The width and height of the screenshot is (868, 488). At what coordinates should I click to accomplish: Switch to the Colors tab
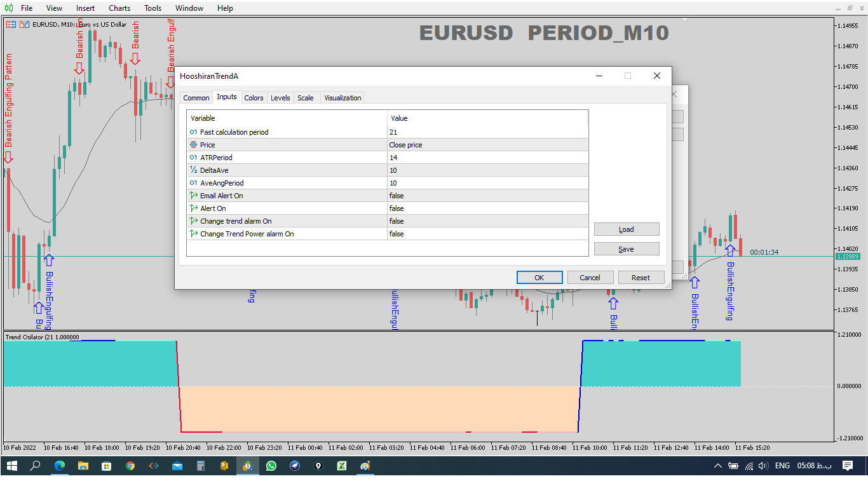(x=254, y=98)
